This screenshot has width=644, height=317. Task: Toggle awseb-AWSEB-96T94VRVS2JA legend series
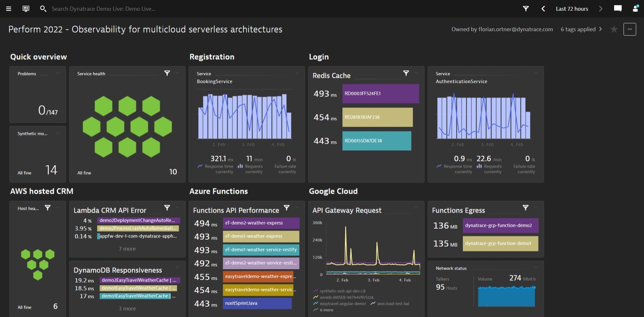pos(344,298)
